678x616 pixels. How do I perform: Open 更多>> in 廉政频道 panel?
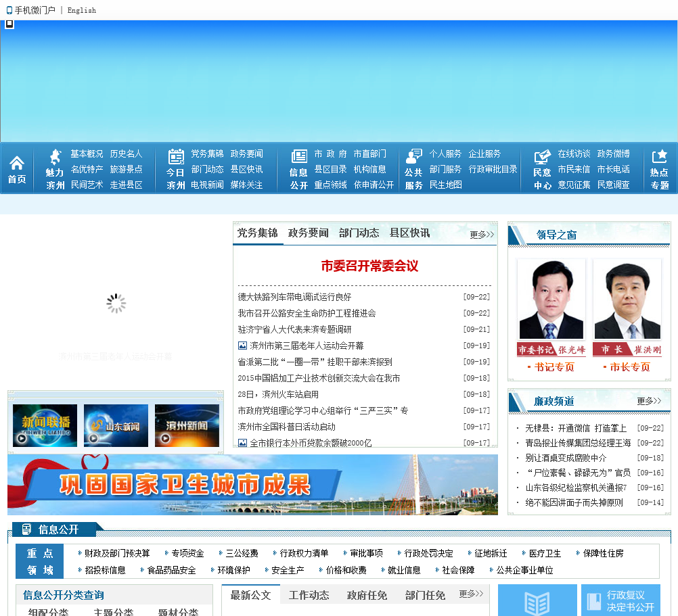pyautogui.click(x=649, y=401)
